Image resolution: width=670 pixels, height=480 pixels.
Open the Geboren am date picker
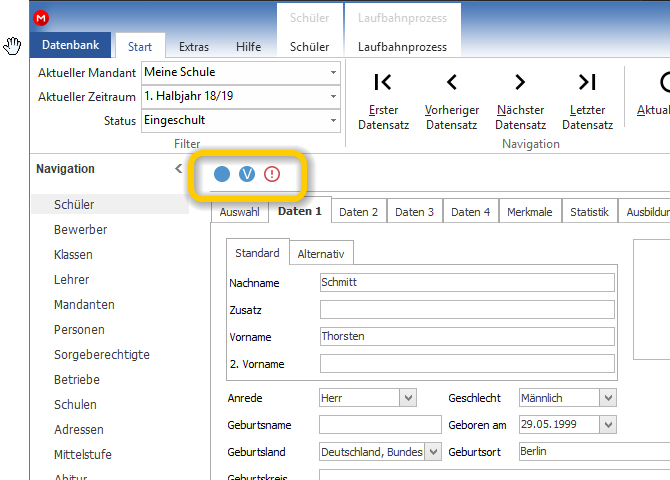coord(608,425)
